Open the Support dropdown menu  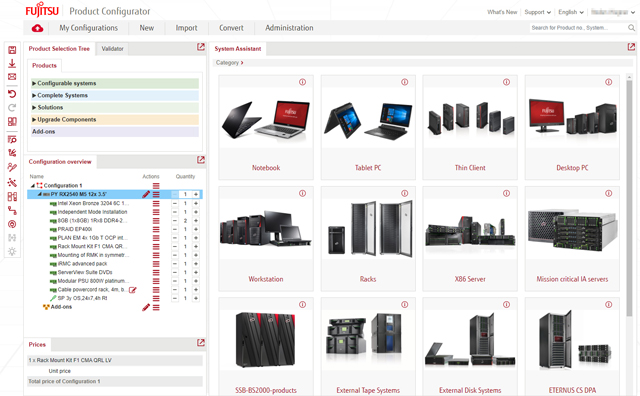537,12
